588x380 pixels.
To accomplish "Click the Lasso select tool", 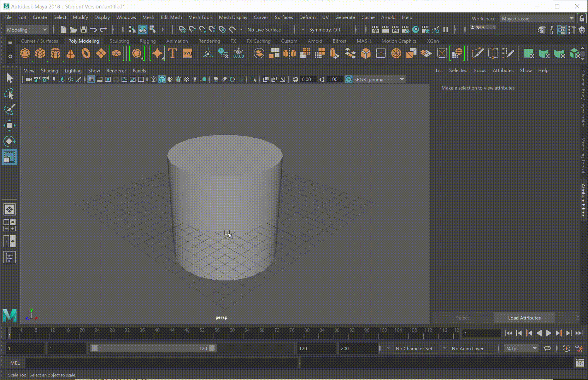I will tap(10, 94).
